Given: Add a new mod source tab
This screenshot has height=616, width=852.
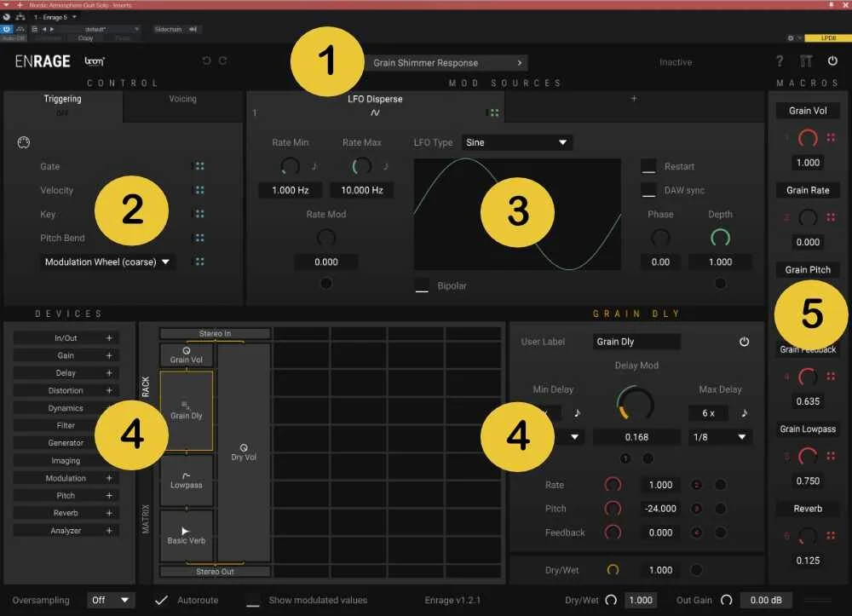Looking at the screenshot, I should pyautogui.click(x=634, y=99).
